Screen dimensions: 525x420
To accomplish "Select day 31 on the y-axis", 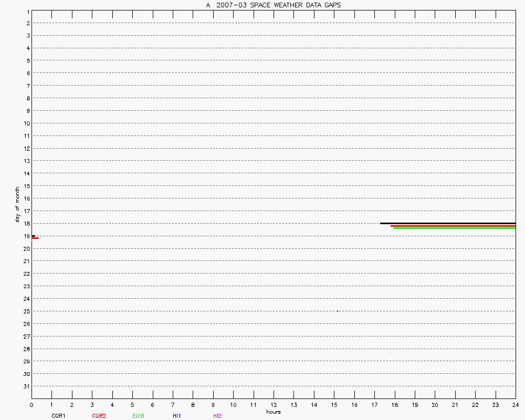I will point(26,386).
